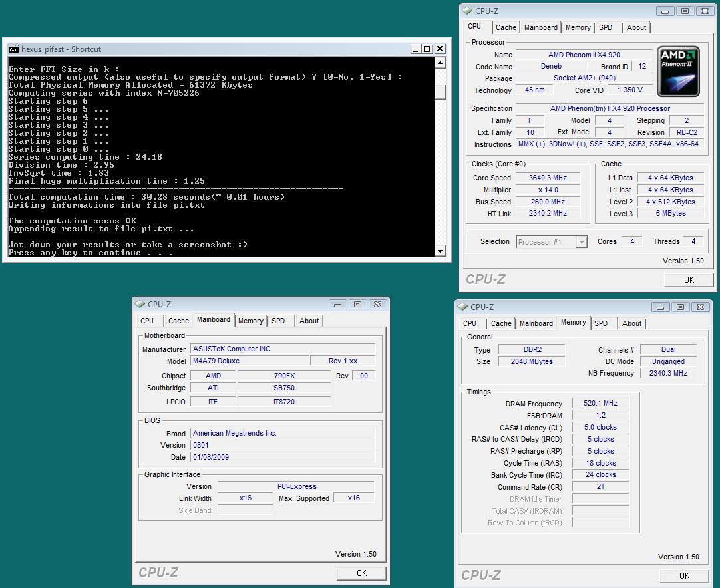Click the Core Speed value 3640.3 MHz
Viewport: 720px width, 588px height.
click(548, 178)
